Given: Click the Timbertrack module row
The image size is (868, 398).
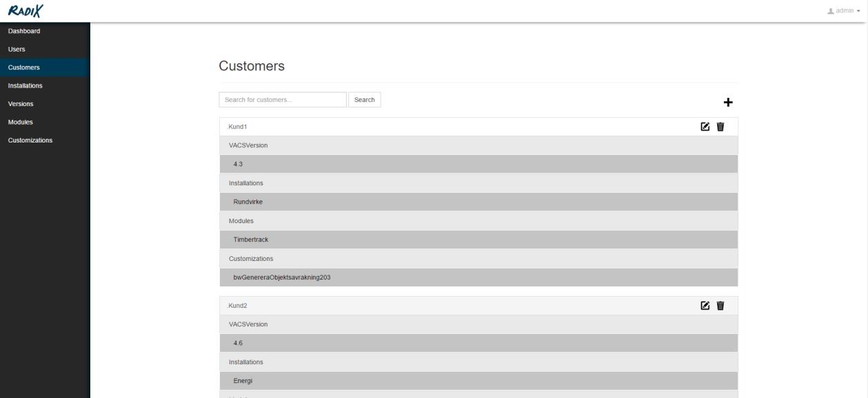Looking at the screenshot, I should (x=478, y=240).
